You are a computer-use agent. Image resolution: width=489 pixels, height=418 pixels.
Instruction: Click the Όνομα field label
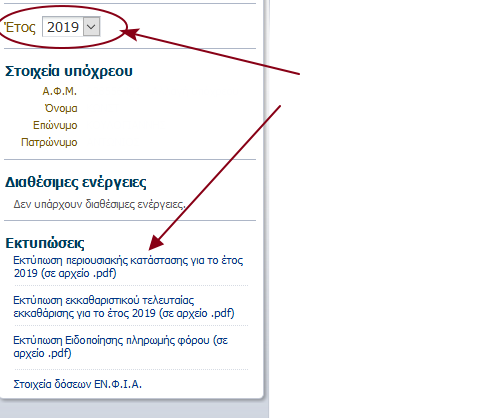point(61,108)
